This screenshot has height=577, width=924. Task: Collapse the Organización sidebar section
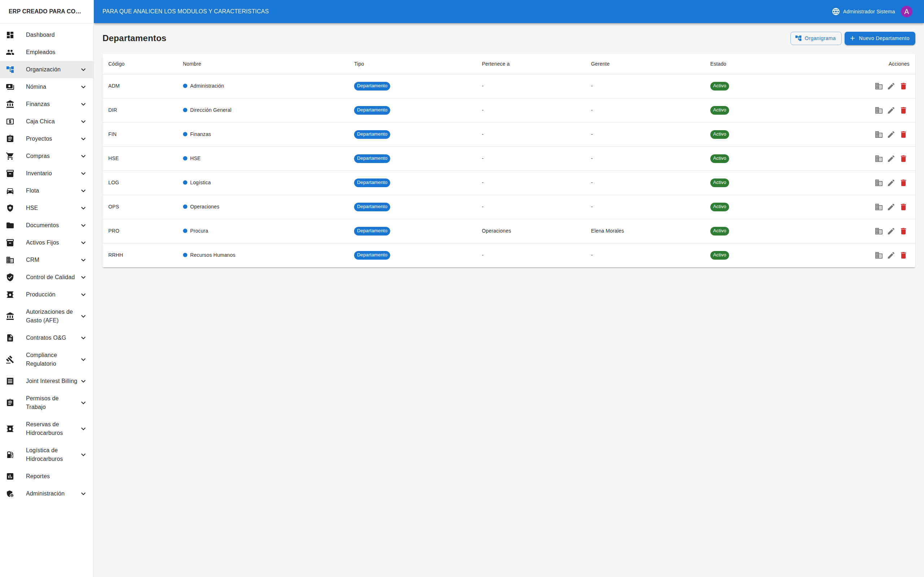pos(83,70)
